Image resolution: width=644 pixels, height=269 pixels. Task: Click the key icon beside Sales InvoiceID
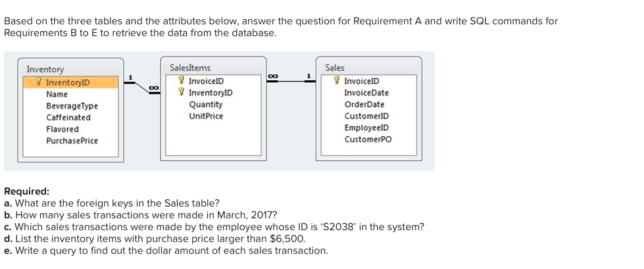336,81
